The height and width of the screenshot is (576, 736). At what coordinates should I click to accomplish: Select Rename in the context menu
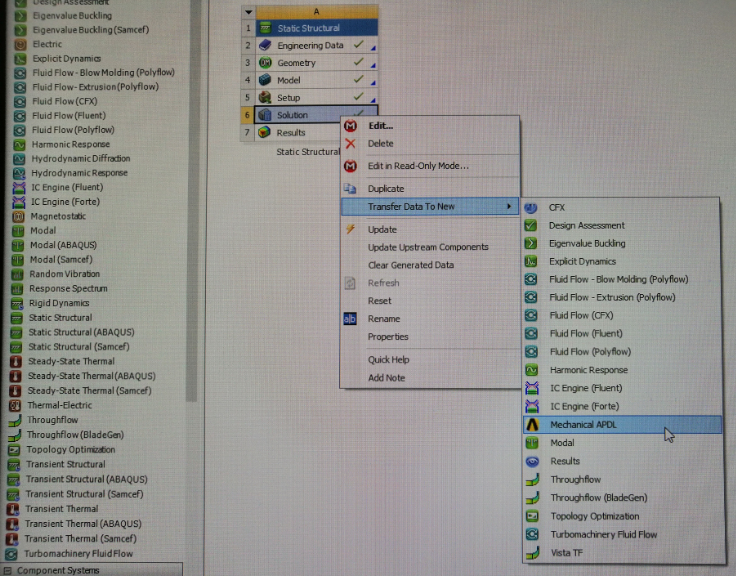384,319
